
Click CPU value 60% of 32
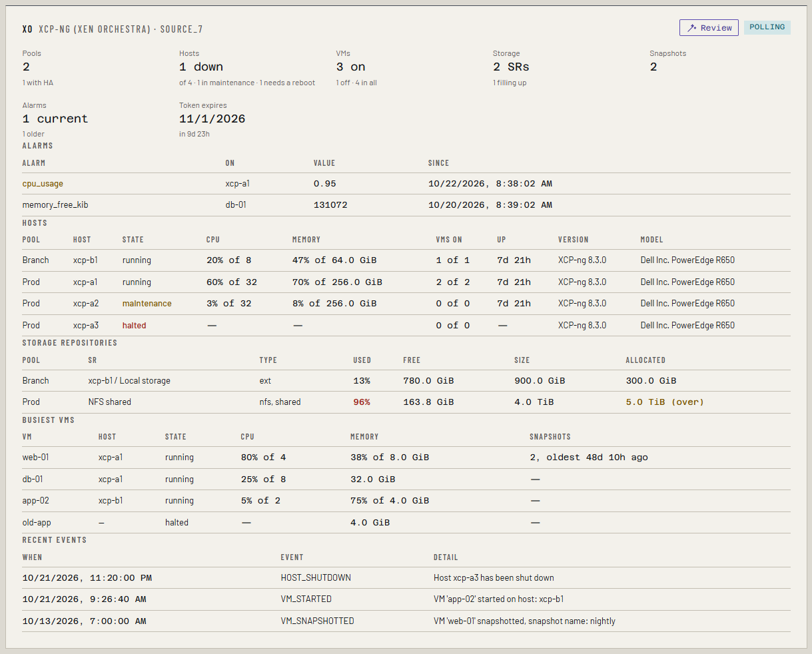coord(231,282)
